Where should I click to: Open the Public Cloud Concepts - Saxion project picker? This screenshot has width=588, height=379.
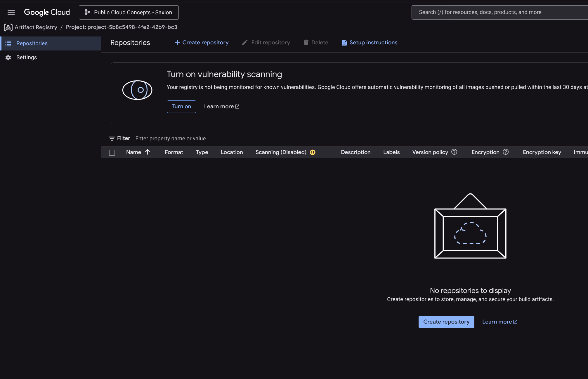(x=129, y=12)
